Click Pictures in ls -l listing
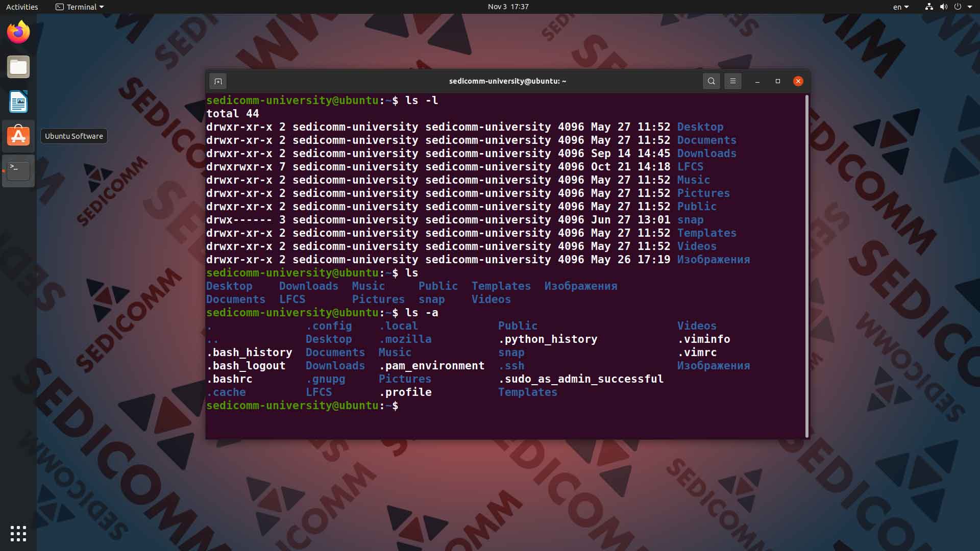Viewport: 980px width, 551px height. (703, 193)
